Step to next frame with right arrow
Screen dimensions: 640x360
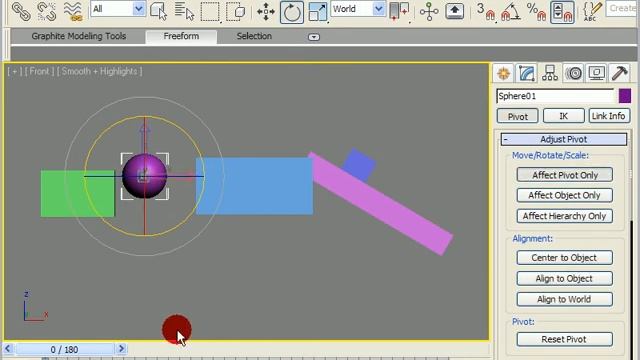tap(121, 349)
